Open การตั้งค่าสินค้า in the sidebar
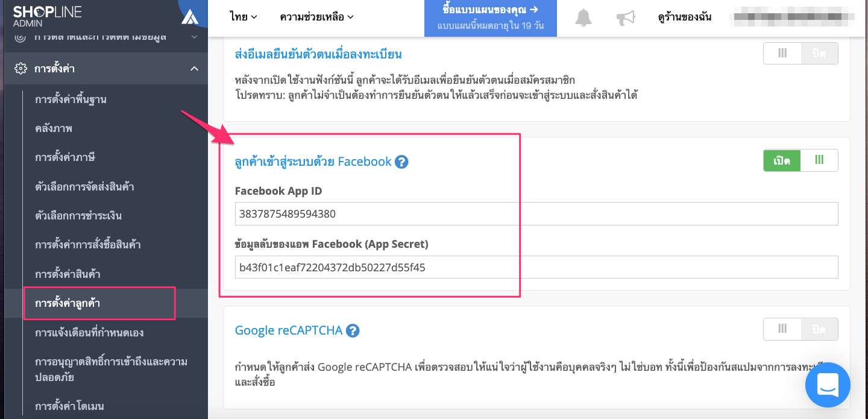The image size is (868, 419). point(68,274)
